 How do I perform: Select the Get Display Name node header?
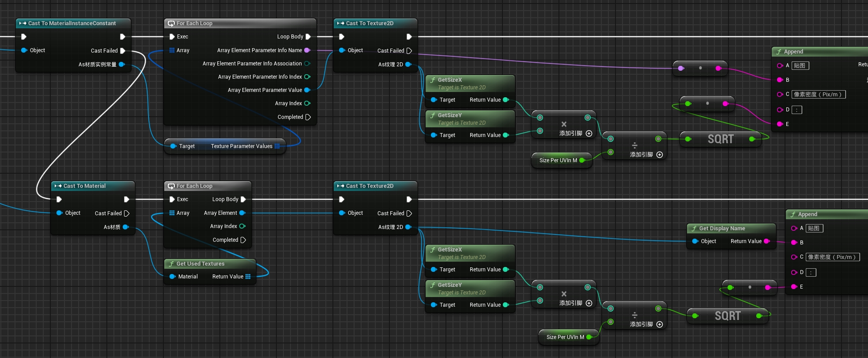point(722,229)
